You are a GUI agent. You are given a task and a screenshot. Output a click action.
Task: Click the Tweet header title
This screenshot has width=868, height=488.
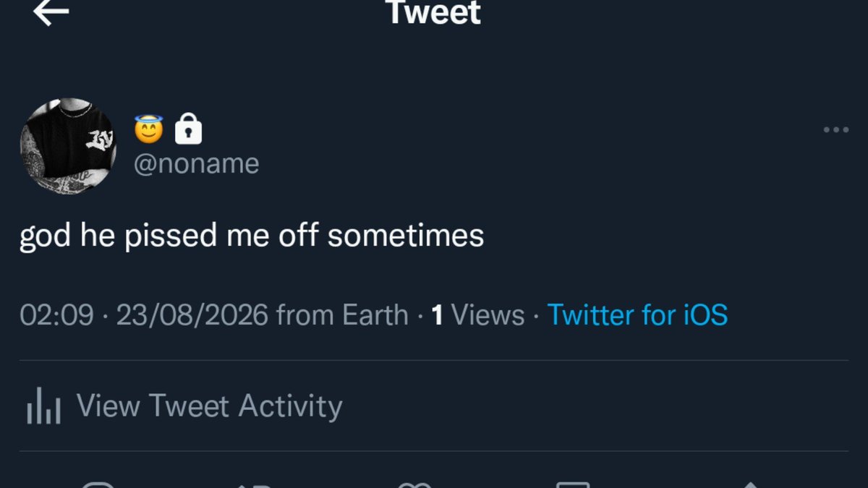(x=433, y=12)
